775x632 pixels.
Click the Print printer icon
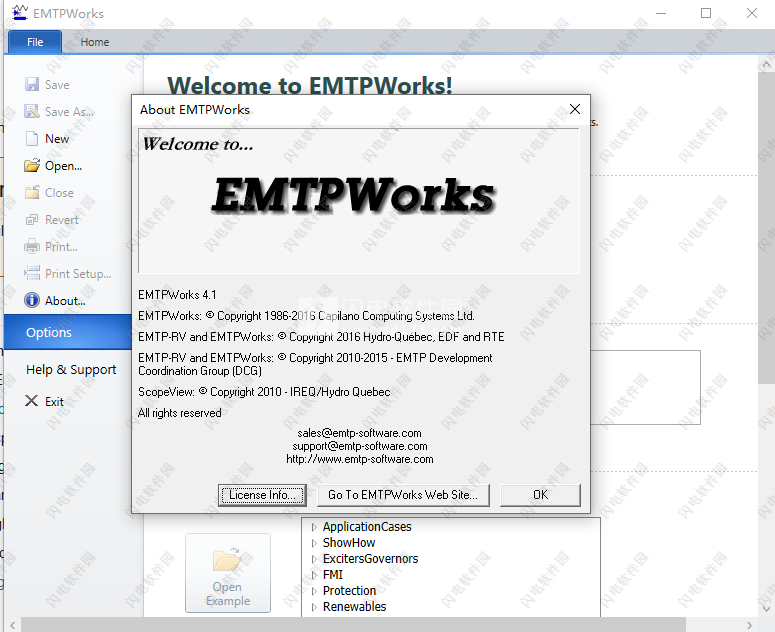tap(32, 246)
